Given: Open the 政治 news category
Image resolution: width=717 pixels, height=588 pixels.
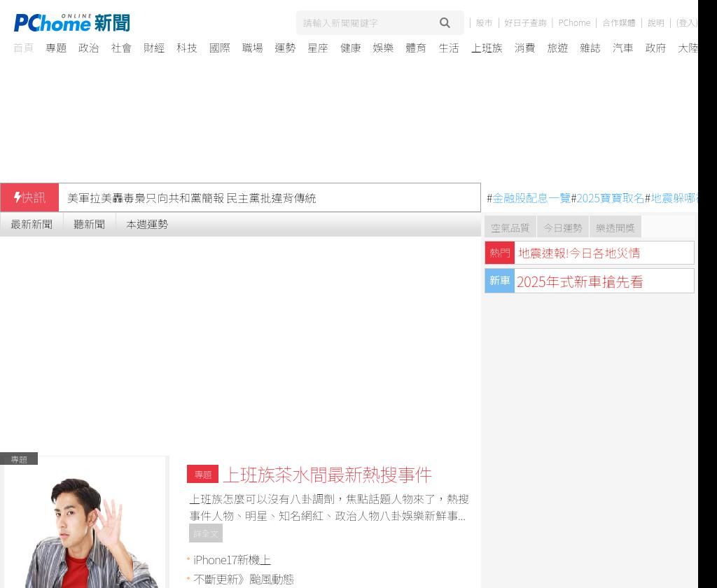Looking at the screenshot, I should click(x=88, y=48).
